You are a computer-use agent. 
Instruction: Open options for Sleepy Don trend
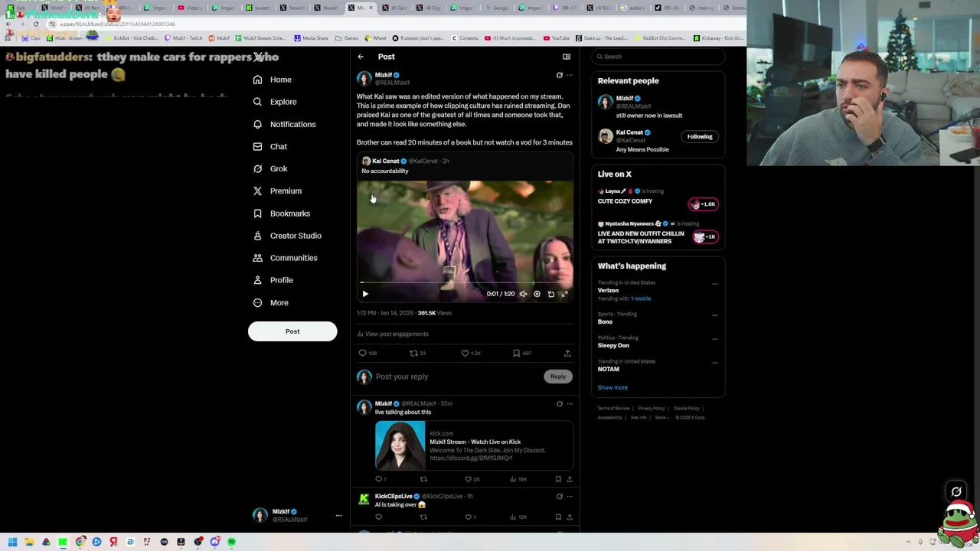point(715,339)
